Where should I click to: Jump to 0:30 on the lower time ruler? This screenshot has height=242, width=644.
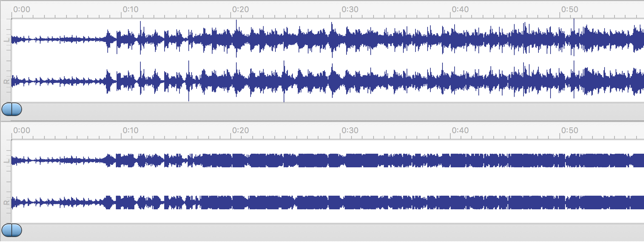(350, 131)
